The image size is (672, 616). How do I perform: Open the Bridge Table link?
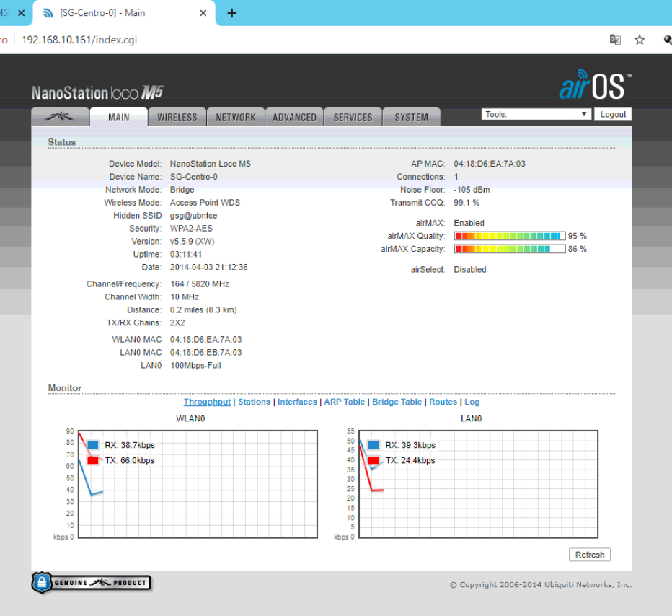[x=397, y=402]
